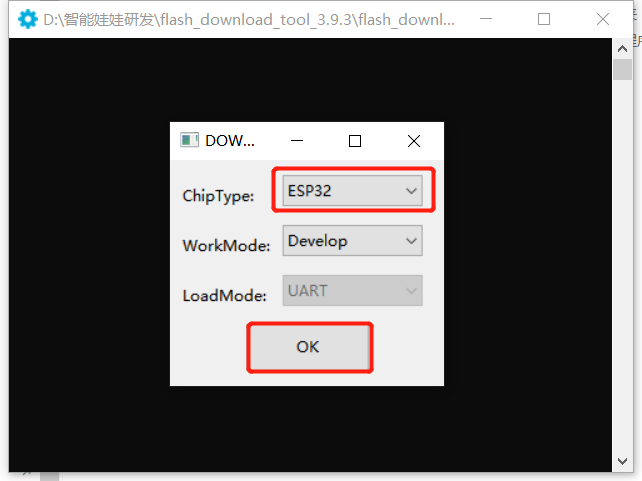Viewport: 642px width, 481px height.
Task: Maximize the flash_download_tool console window
Action: point(544,19)
